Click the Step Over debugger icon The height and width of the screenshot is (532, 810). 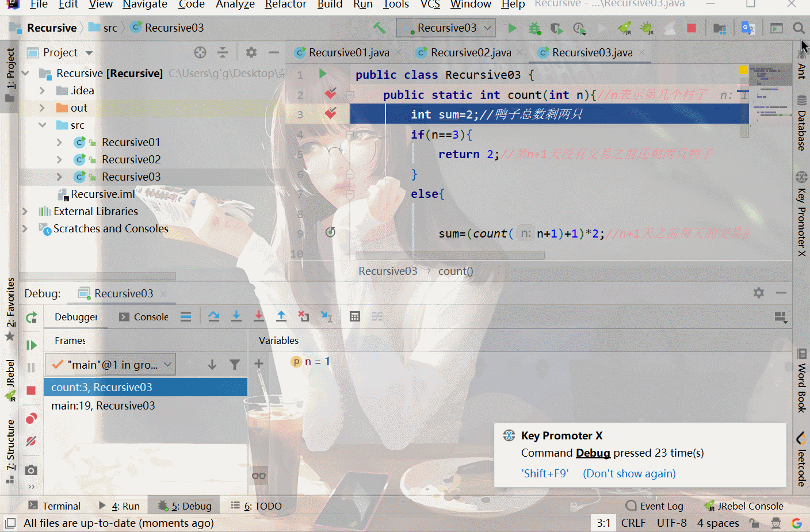(214, 316)
